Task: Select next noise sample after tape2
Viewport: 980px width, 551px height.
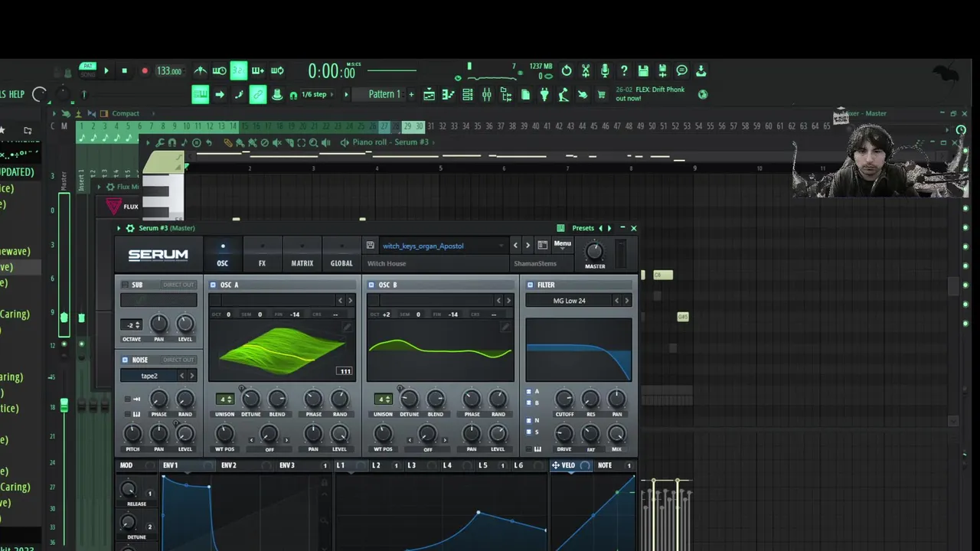Action: 192,376
